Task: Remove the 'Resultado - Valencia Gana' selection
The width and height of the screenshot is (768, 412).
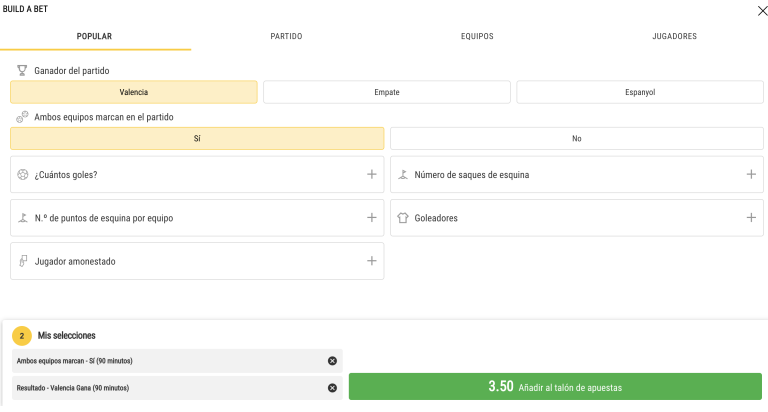Action: [x=332, y=388]
